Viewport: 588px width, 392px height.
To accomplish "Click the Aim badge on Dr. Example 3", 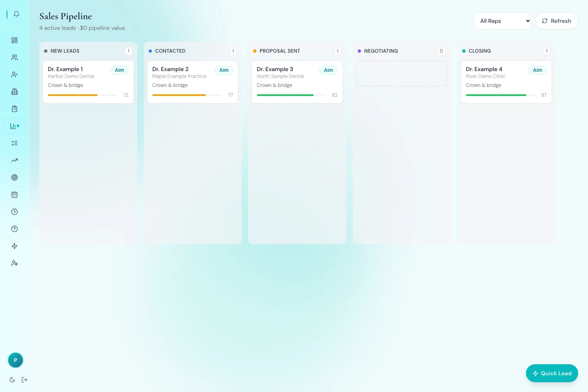I will pyautogui.click(x=328, y=70).
